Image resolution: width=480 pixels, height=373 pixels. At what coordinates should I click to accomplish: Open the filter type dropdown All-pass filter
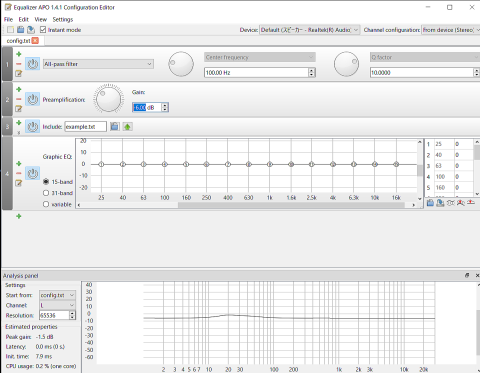pos(98,64)
